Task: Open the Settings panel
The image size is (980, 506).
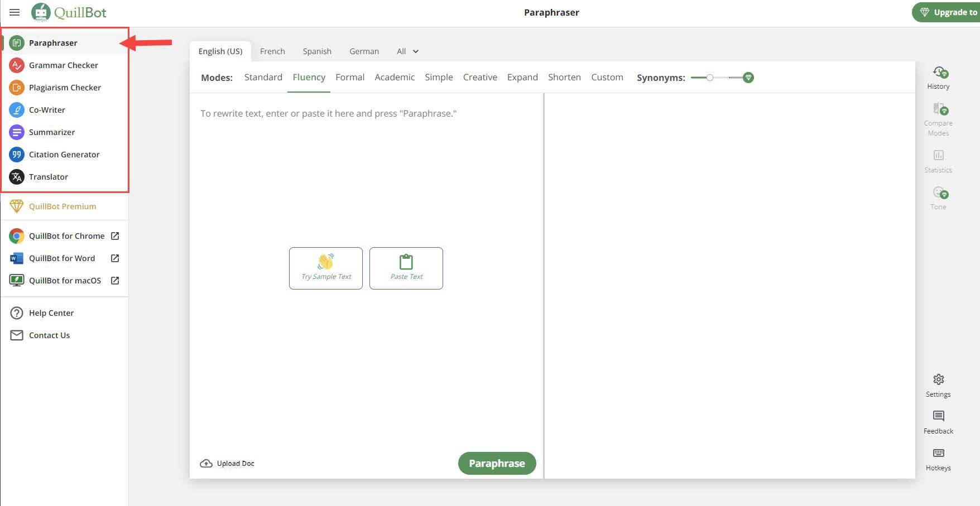Action: point(938,384)
